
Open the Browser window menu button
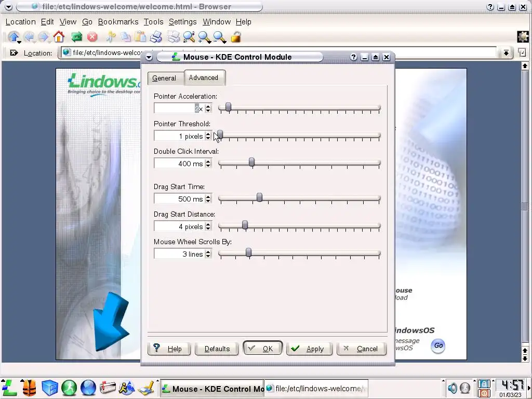8,7
